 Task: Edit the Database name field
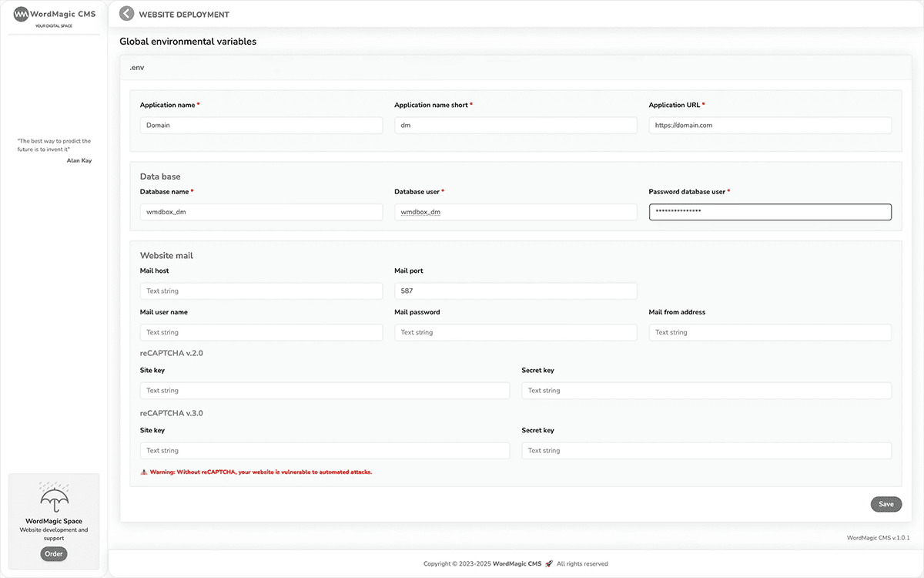261,212
